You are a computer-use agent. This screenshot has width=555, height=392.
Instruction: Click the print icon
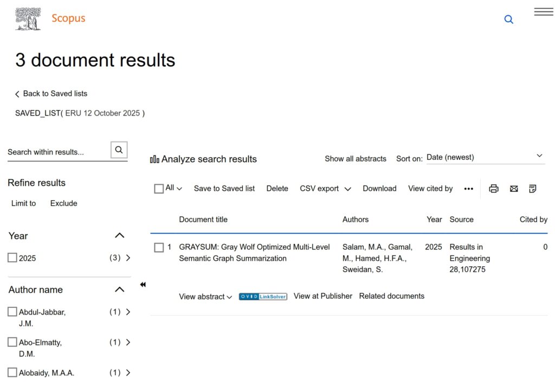[494, 189]
